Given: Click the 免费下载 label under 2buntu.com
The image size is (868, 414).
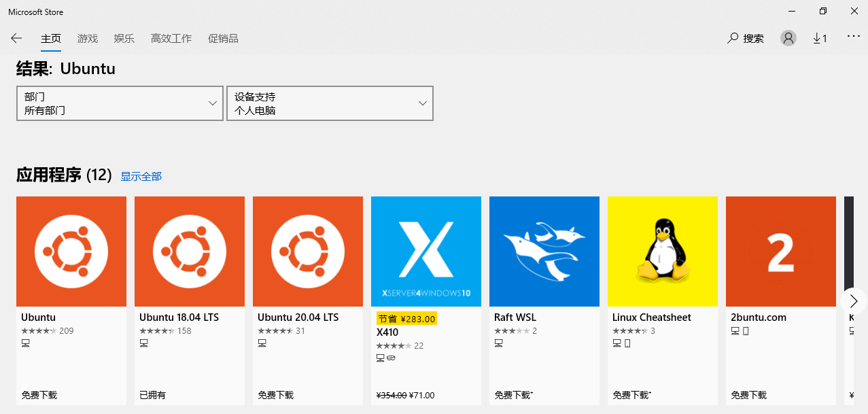Looking at the screenshot, I should coord(748,395).
